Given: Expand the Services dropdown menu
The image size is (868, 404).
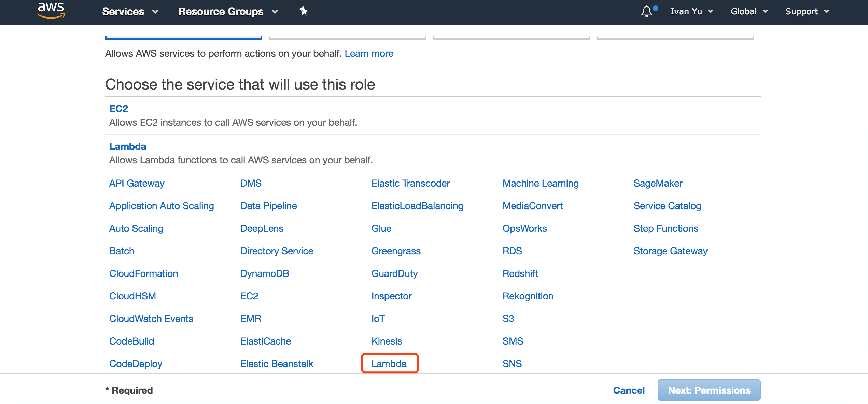Looking at the screenshot, I should tap(130, 12).
